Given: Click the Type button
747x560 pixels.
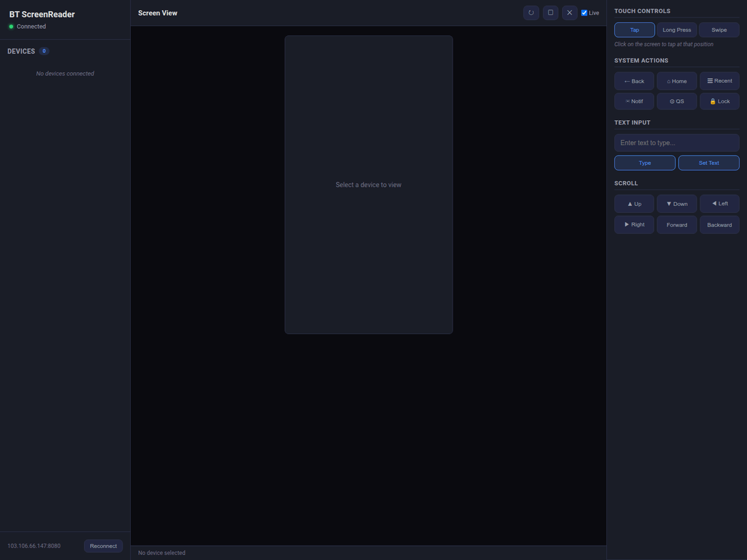Looking at the screenshot, I should pos(645,163).
